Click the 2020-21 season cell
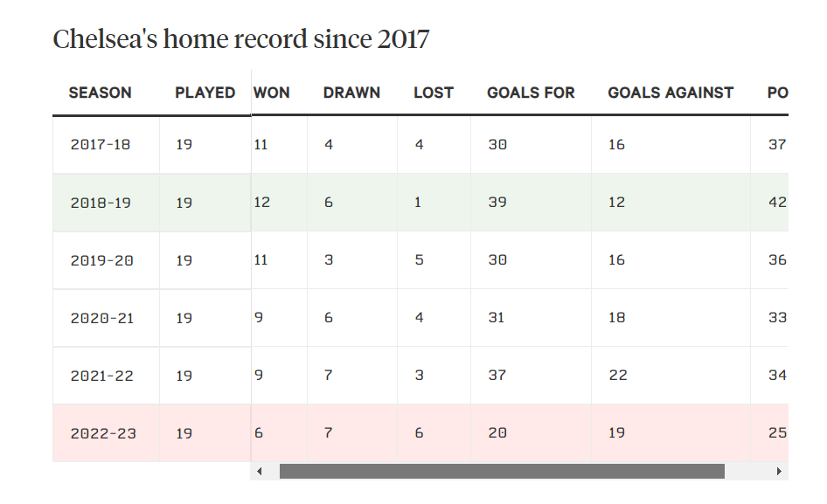Viewport: 827px width, 504px height. point(106,318)
